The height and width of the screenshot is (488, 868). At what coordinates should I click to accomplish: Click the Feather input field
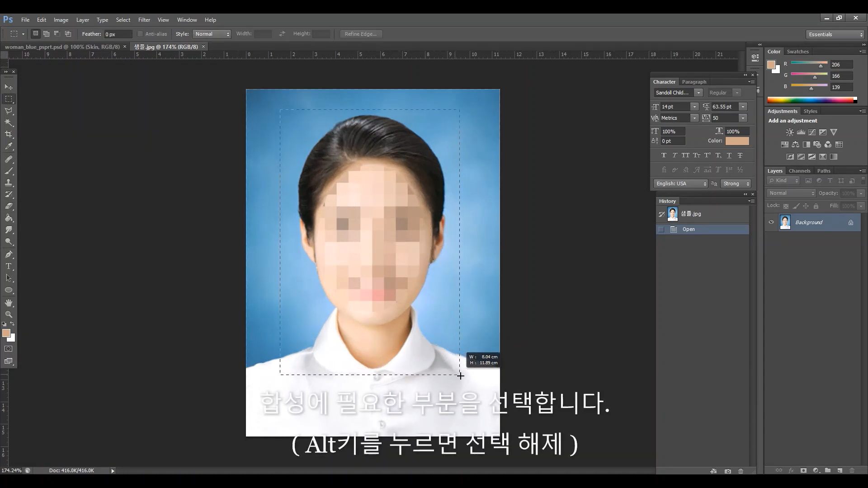[118, 34]
